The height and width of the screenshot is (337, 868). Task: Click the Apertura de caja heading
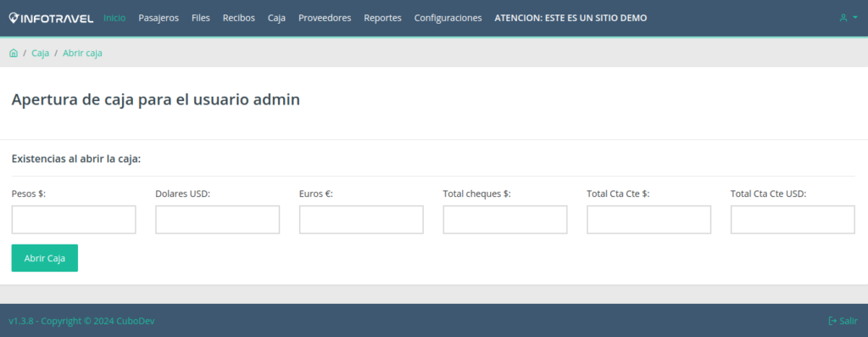pyautogui.click(x=156, y=100)
